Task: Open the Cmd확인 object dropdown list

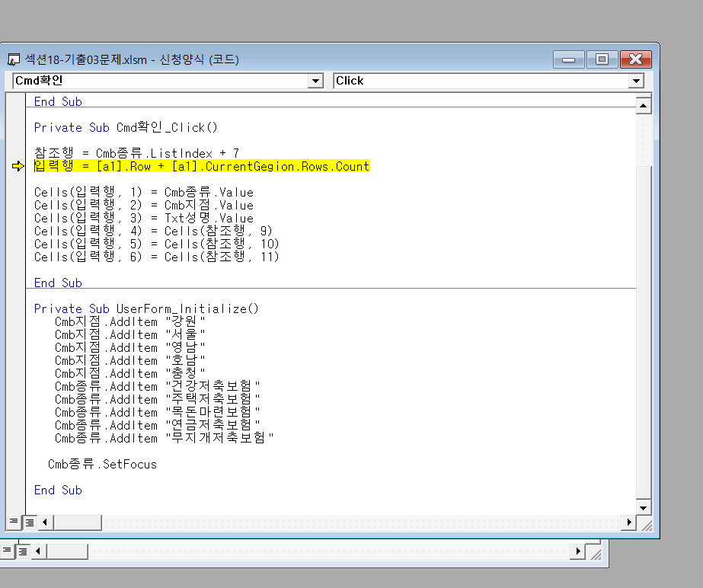Action: [x=316, y=81]
